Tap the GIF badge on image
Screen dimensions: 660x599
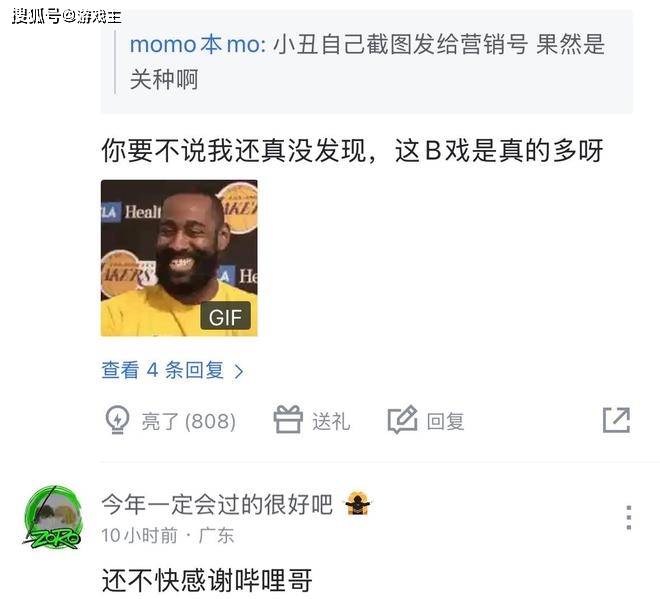click(x=225, y=317)
